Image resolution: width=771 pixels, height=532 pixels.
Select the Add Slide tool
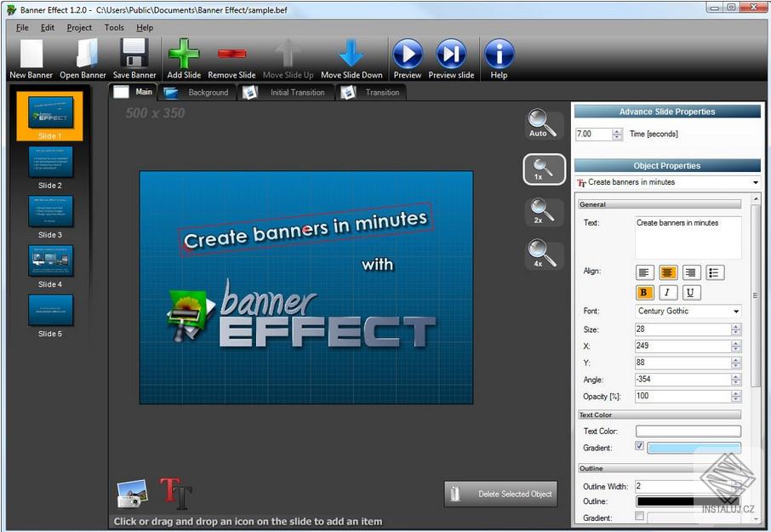[183, 54]
